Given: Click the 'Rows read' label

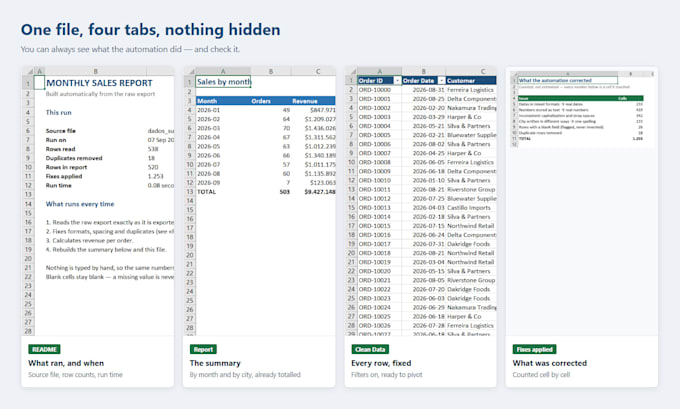Looking at the screenshot, I should pyautogui.click(x=60, y=149).
